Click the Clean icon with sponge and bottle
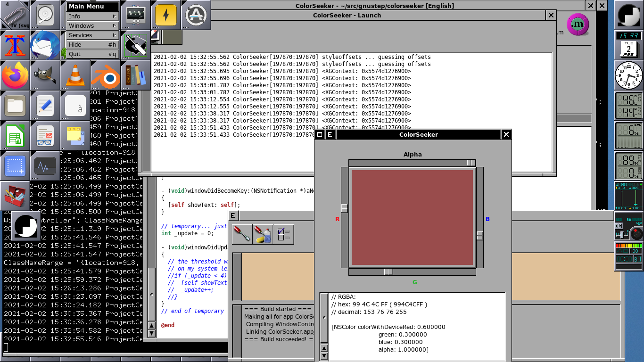The width and height of the screenshot is (644, 362). (263, 234)
